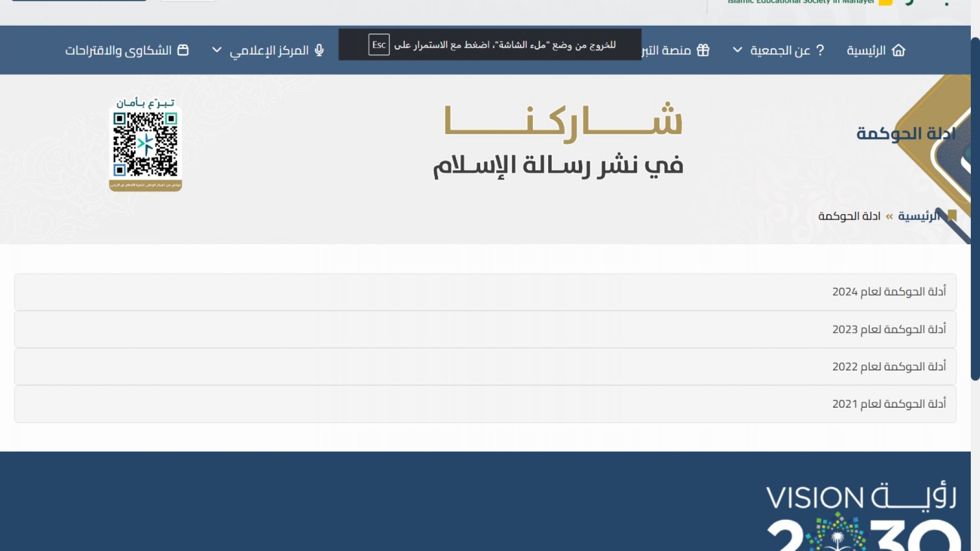Screen dimensions: 980x551
Task: Click the microphone icon beside المركز الإعلامي
Action: [319, 50]
